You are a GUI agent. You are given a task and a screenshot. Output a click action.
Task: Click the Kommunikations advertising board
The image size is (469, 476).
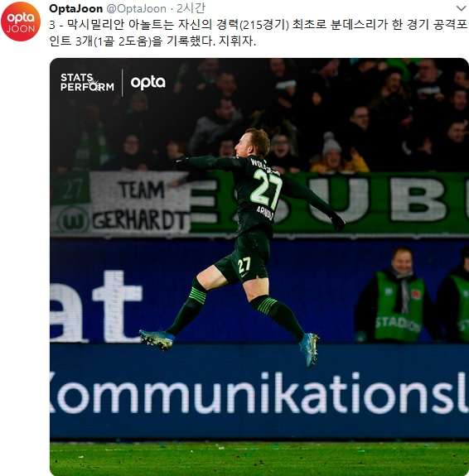pyautogui.click(x=259, y=392)
